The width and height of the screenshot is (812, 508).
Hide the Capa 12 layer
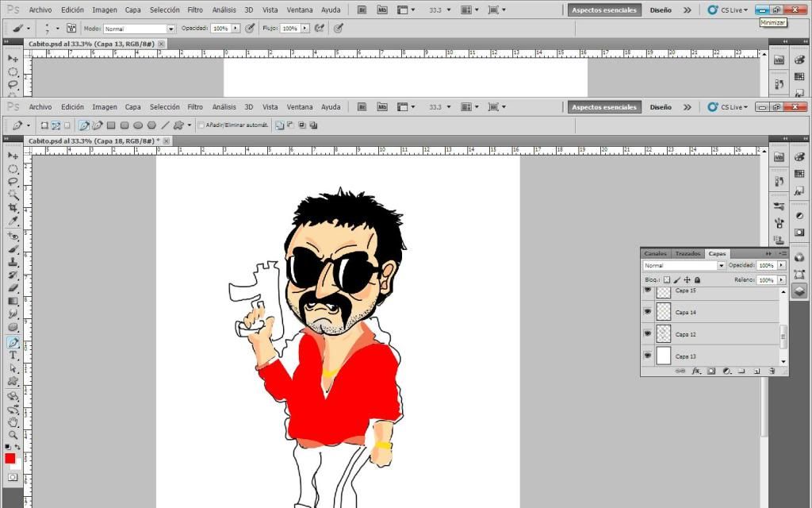(647, 333)
